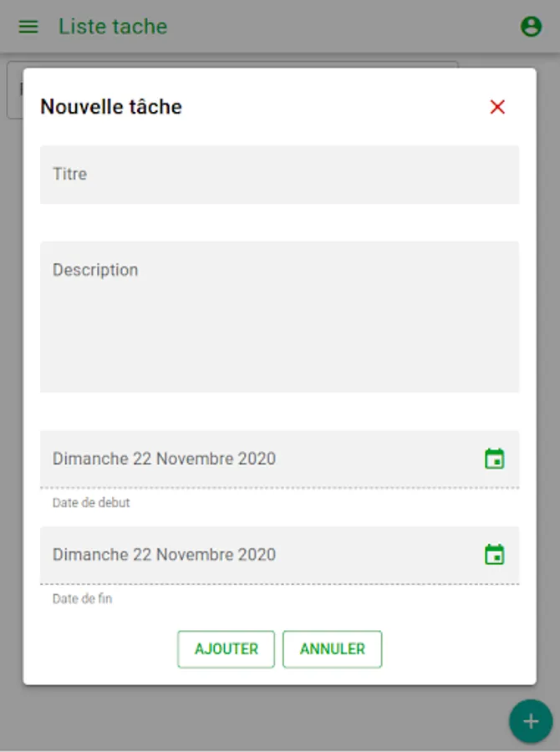This screenshot has width=560, height=752.
Task: Click the user account icon
Action: (531, 27)
